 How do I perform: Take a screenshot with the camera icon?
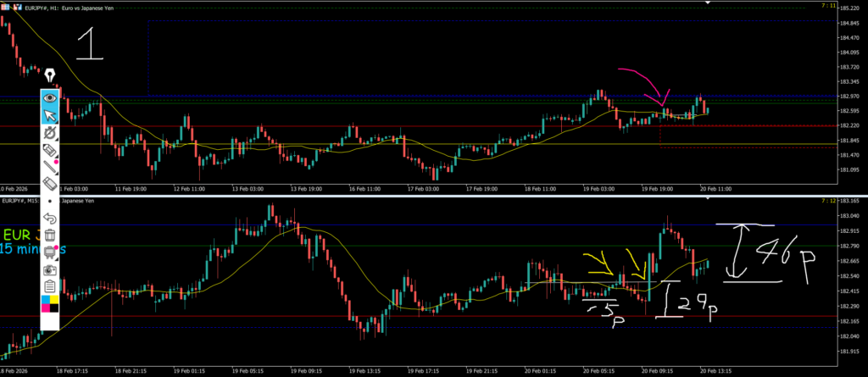[x=50, y=269]
